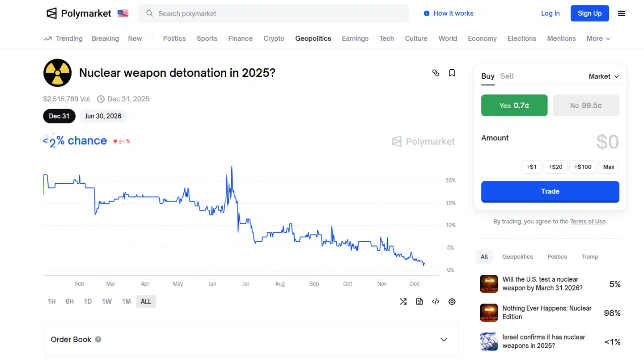Open the hamburger menu

tap(622, 13)
